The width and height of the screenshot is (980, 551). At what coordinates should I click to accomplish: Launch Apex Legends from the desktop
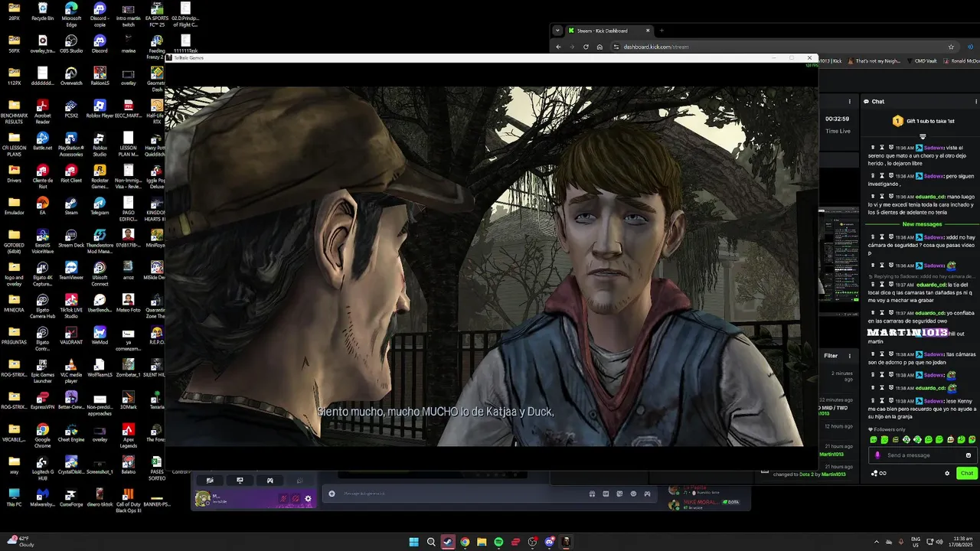pos(128,434)
